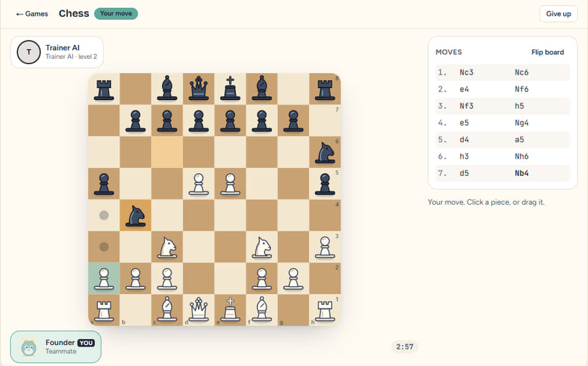
Task: Select move Nc6 in the moves list
Action: tap(521, 73)
